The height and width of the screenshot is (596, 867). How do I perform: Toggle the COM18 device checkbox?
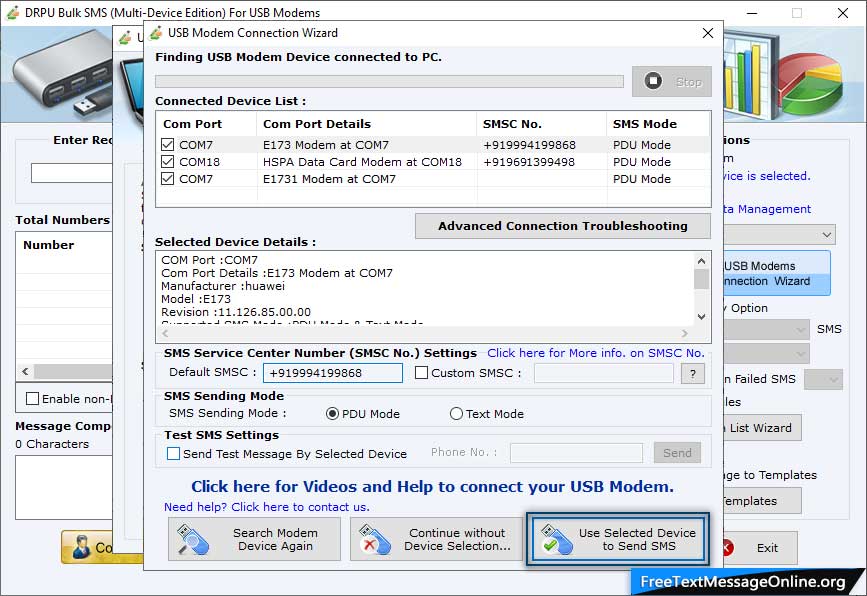pos(168,162)
